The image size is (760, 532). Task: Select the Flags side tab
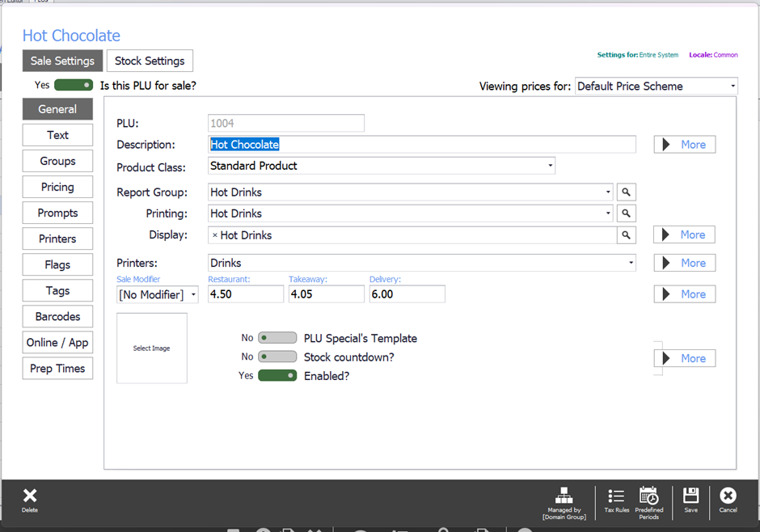(x=57, y=264)
